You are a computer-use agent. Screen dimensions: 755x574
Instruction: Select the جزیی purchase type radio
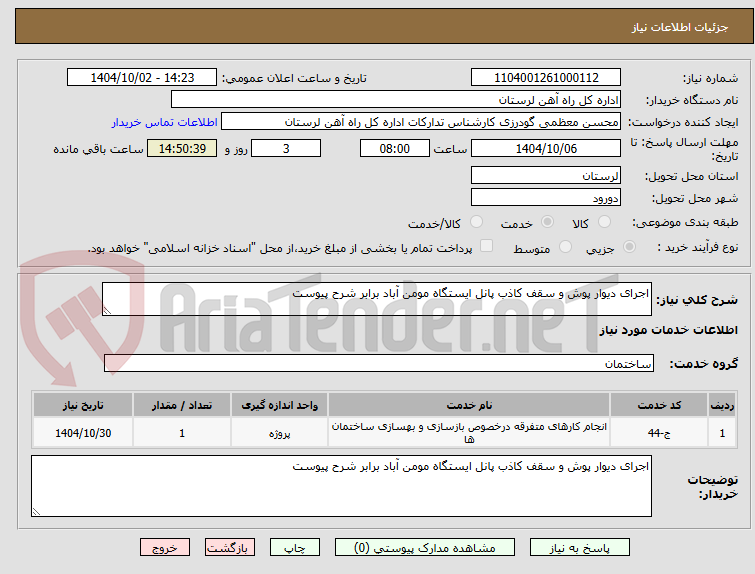coord(629,247)
